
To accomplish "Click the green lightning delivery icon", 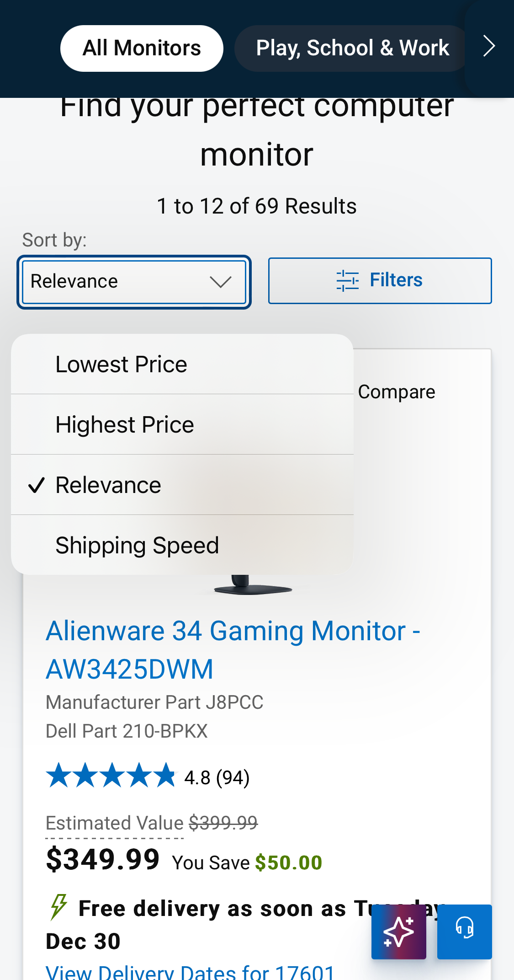I will coord(58,908).
